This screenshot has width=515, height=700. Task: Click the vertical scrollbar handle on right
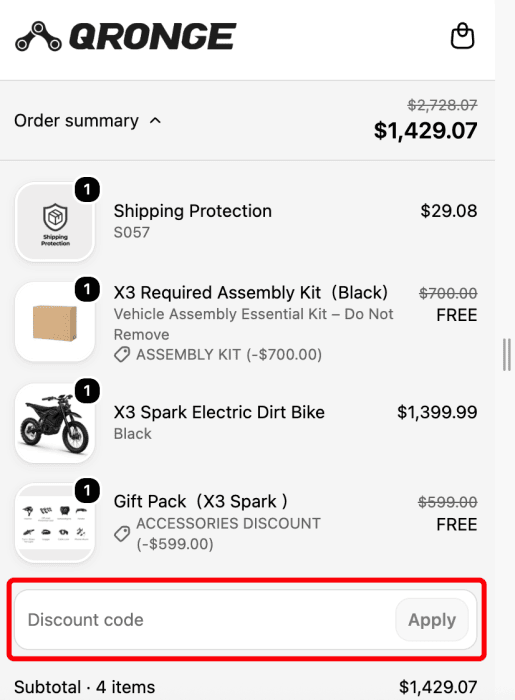(x=507, y=354)
